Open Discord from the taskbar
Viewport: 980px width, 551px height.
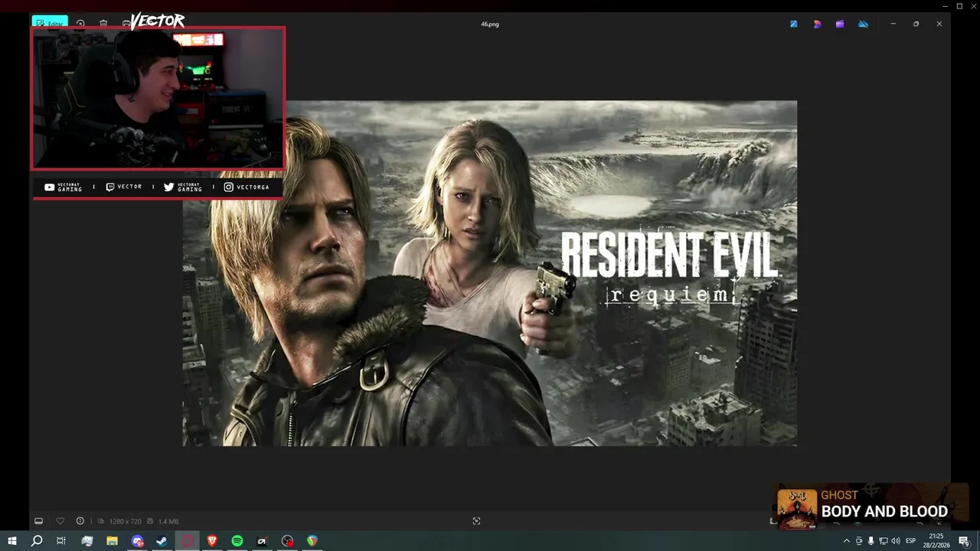(137, 541)
